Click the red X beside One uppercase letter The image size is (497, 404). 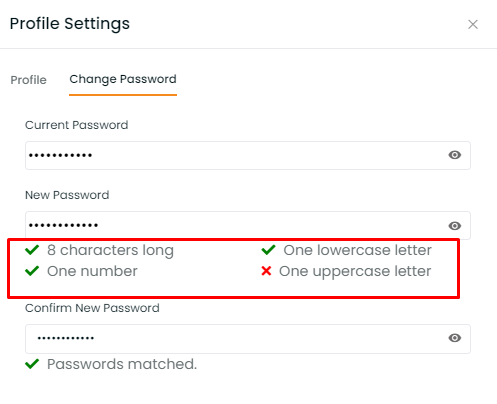tap(266, 271)
